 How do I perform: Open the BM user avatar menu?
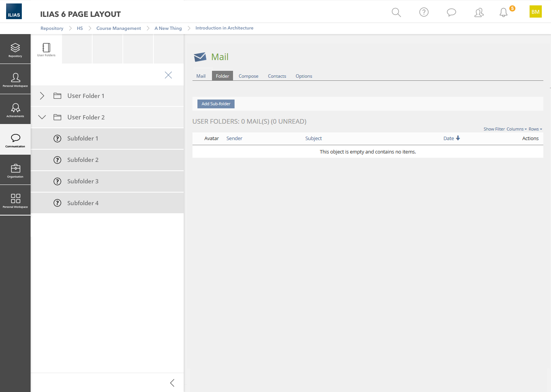click(535, 11)
